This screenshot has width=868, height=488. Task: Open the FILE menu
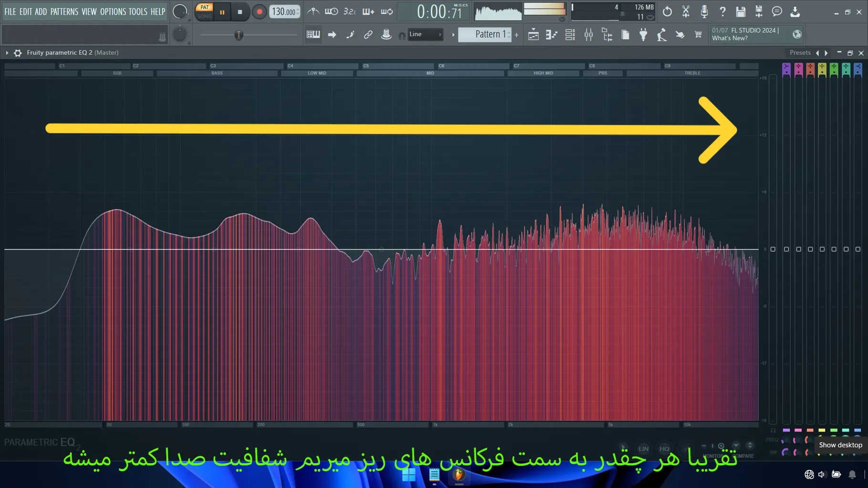(x=10, y=11)
